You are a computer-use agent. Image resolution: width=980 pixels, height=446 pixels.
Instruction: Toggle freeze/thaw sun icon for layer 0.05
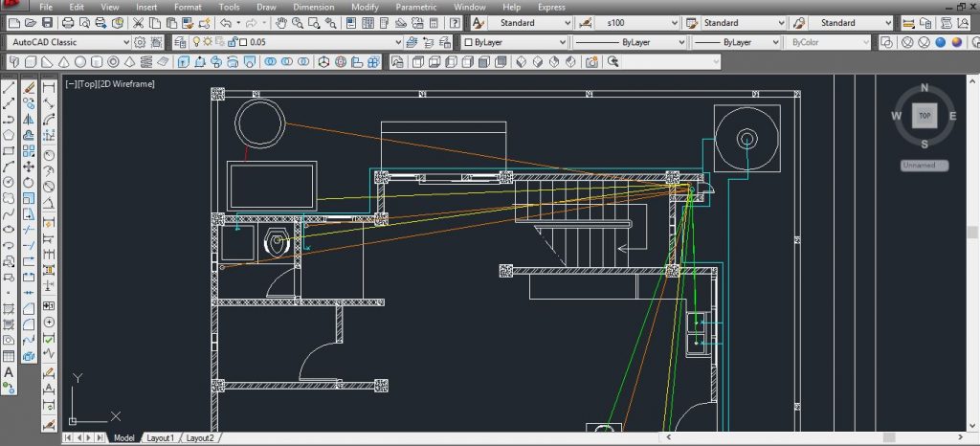[x=209, y=42]
